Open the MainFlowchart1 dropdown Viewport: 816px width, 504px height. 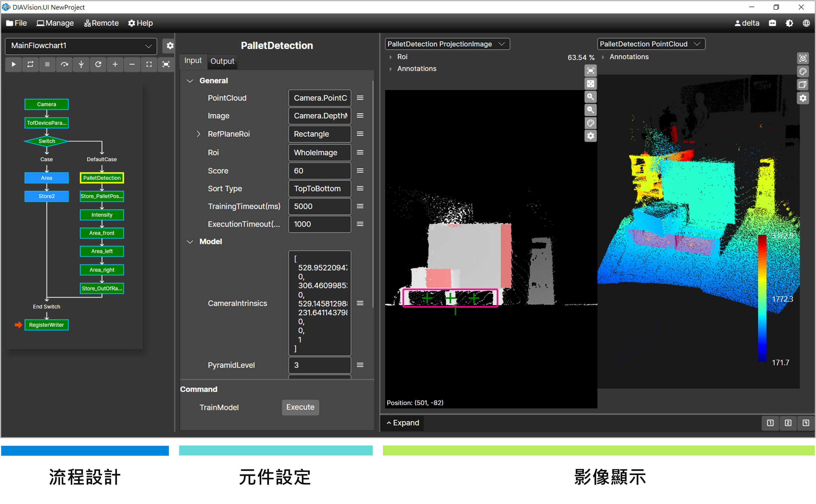(x=81, y=46)
